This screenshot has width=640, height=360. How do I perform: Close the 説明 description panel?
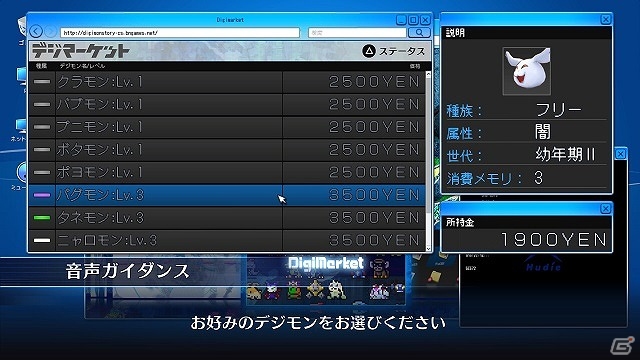(x=606, y=19)
